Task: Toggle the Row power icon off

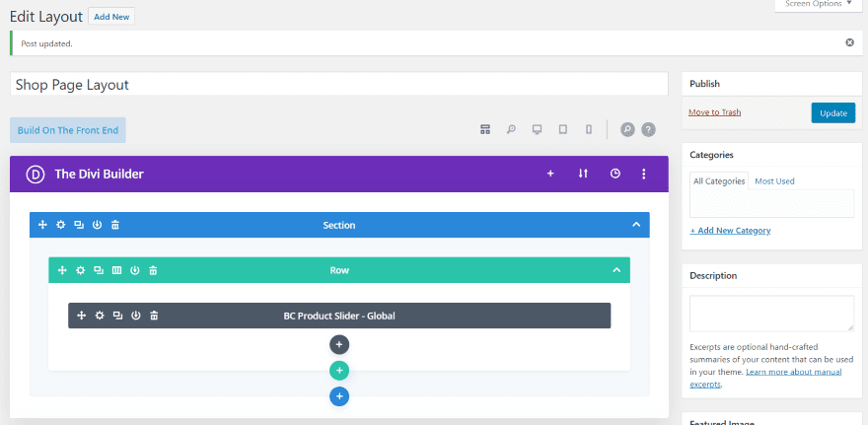Action: [135, 270]
